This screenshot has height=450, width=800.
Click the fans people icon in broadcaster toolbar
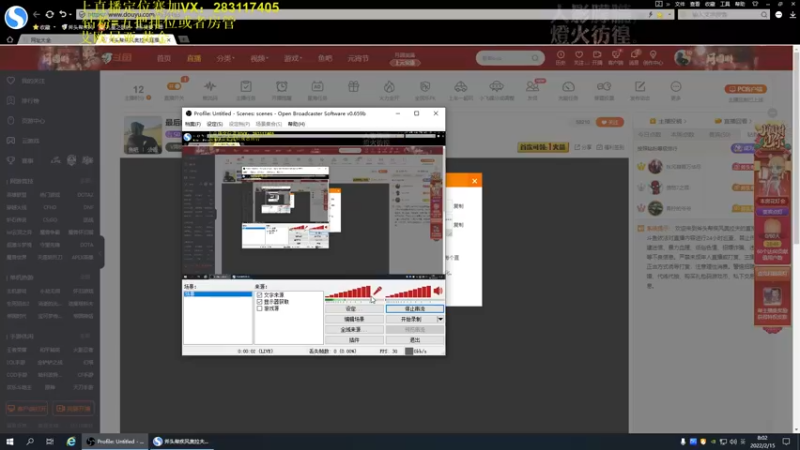(532, 87)
